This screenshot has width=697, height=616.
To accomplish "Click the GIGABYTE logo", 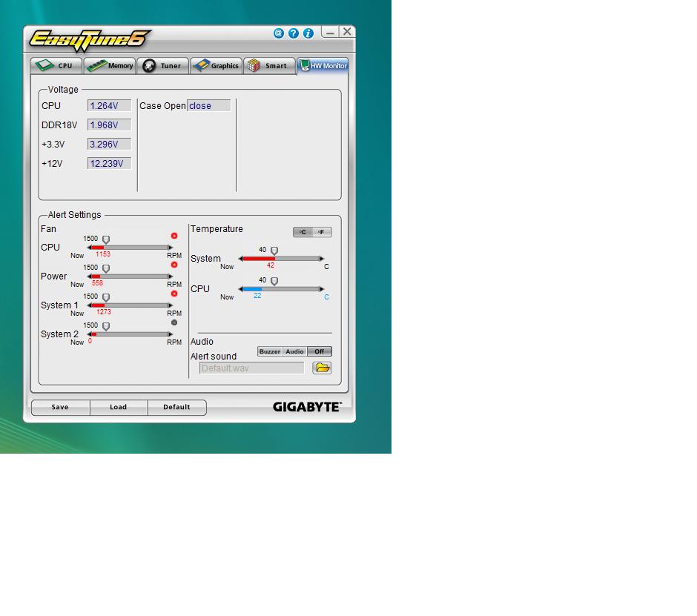I will pos(307,407).
